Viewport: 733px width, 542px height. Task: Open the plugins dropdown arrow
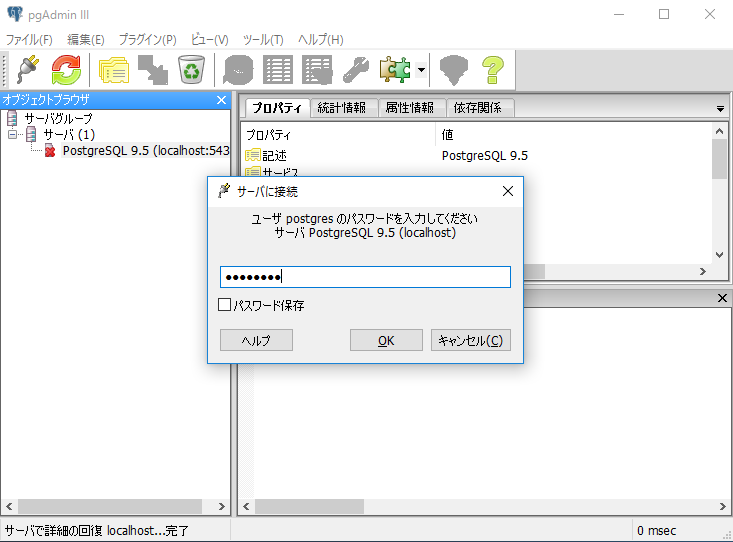pyautogui.click(x=421, y=70)
